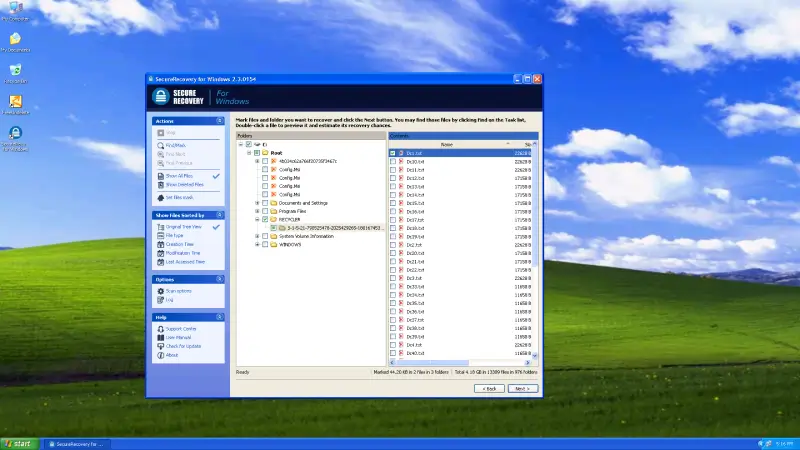Check the Dc11.txt file checkbox
This screenshot has width=800, height=450.
[393, 170]
